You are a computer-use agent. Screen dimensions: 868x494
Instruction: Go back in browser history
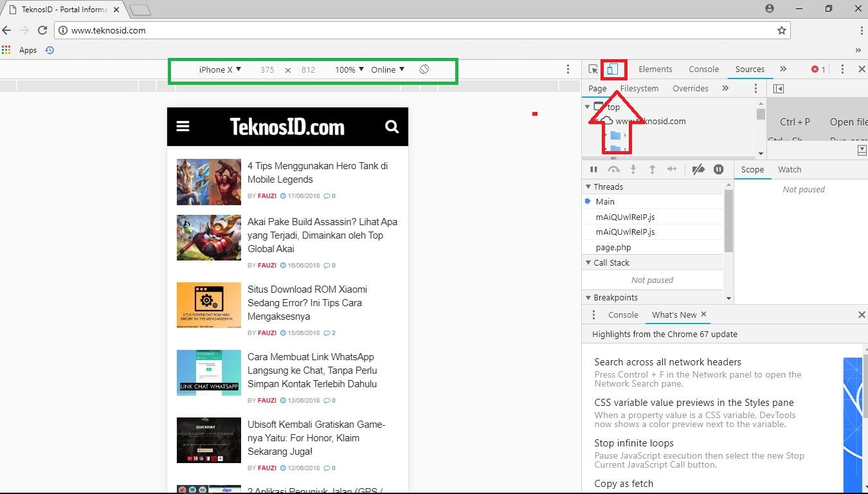coord(7,30)
